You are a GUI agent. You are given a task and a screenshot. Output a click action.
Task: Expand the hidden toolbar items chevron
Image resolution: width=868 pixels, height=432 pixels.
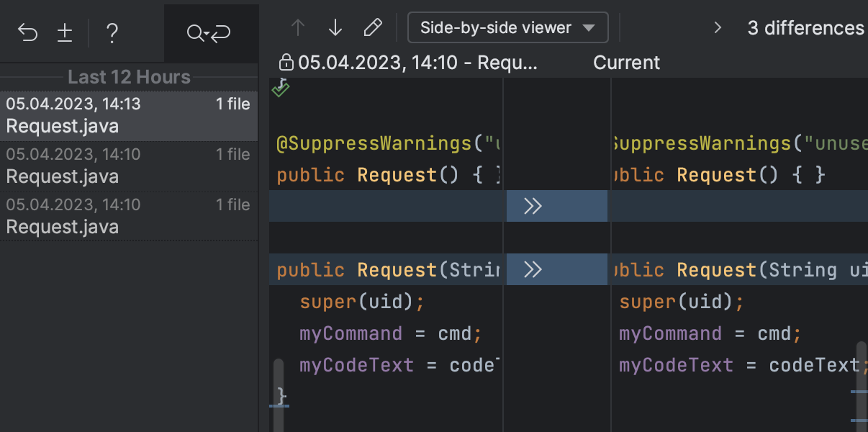tap(717, 28)
